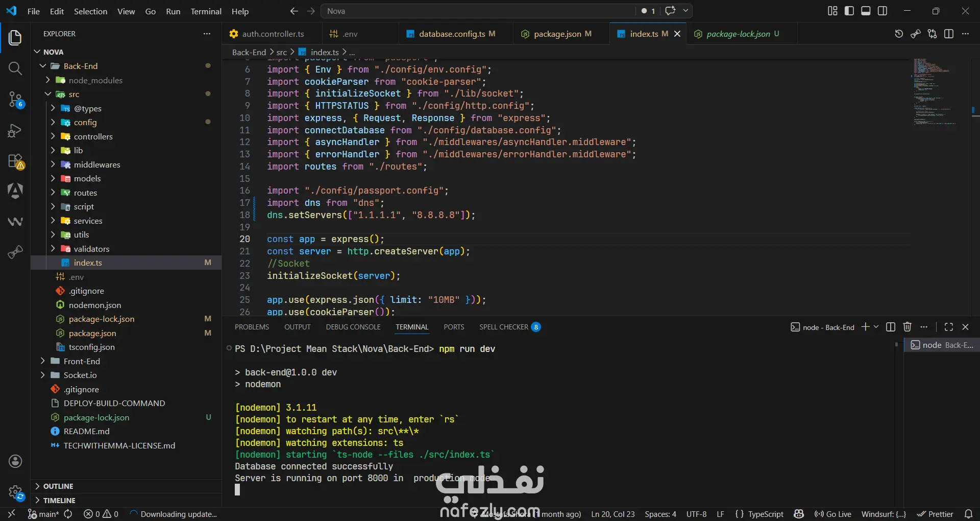Open the Copilot dropdown chevron in title bar
Image resolution: width=980 pixels, height=521 pixels.
pyautogui.click(x=685, y=11)
